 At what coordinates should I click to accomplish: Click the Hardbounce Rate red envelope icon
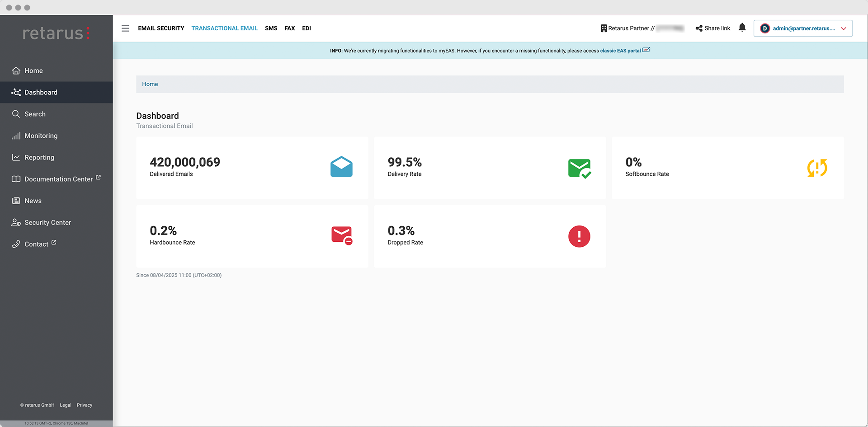click(x=342, y=235)
